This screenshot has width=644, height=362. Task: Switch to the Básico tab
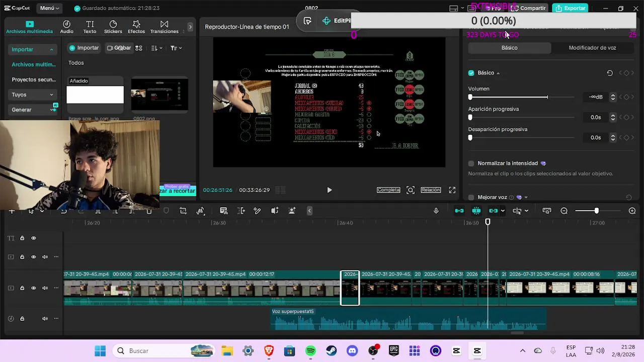509,48
